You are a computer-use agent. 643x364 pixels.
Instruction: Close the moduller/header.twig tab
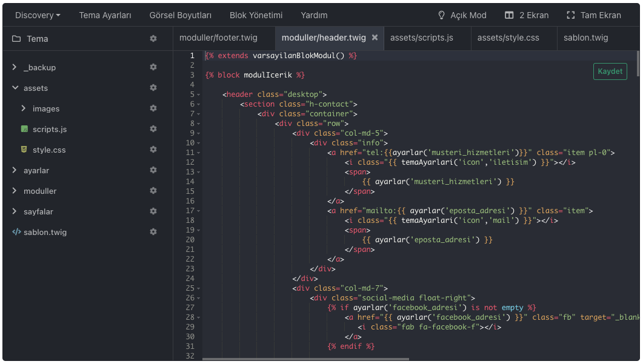375,38
